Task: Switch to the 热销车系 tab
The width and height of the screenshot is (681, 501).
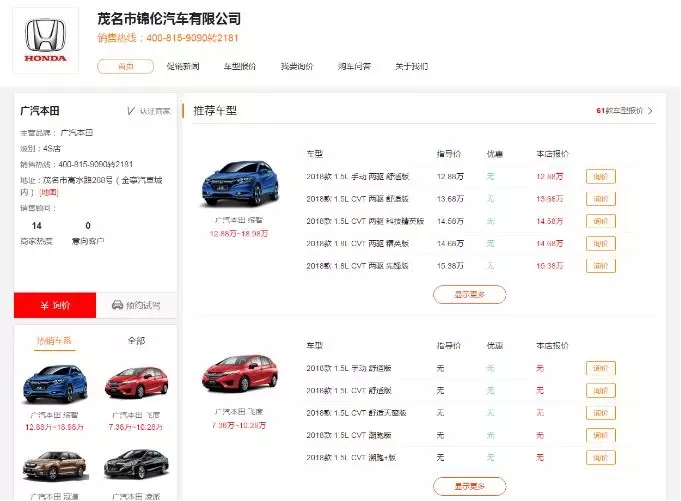Action: click(54, 341)
